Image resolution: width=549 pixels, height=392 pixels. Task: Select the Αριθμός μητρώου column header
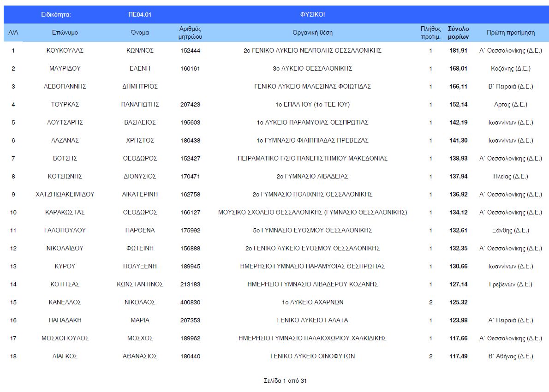(x=190, y=33)
